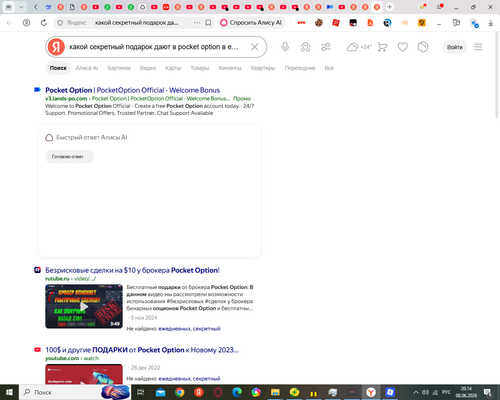This screenshot has width=500, height=400.
Task: Clear the search query with the X
Action: tap(255, 47)
